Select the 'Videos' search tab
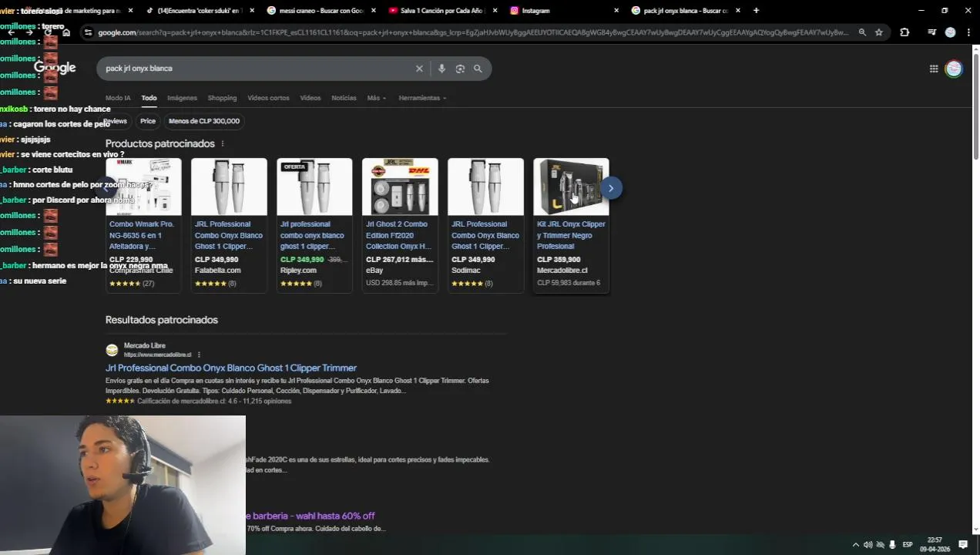 click(x=310, y=98)
